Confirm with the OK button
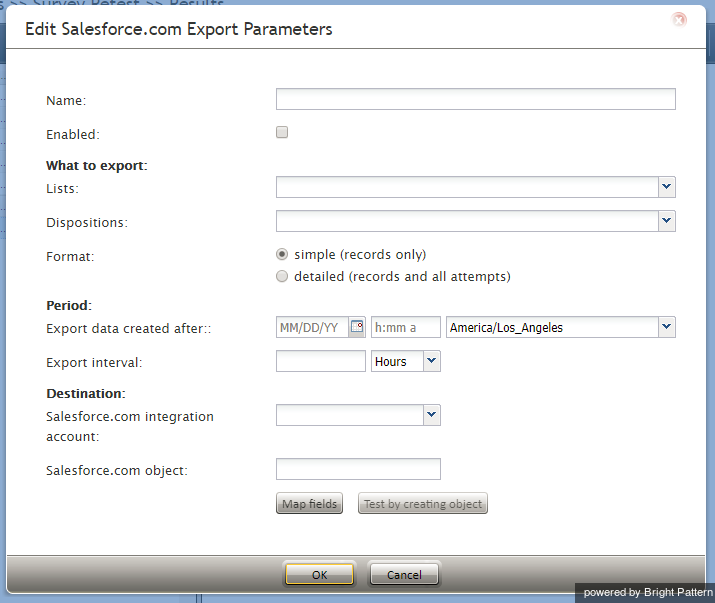Viewport: 715px width, 603px height. point(319,574)
